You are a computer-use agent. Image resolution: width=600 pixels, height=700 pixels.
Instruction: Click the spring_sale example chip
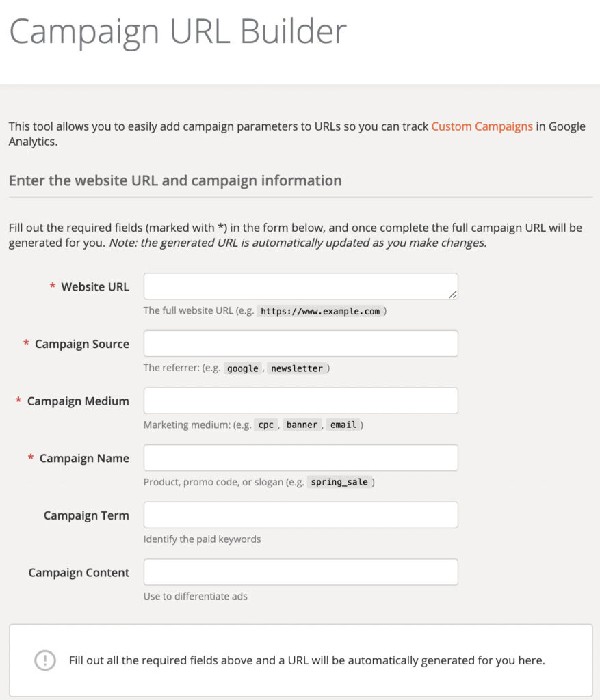click(x=340, y=482)
